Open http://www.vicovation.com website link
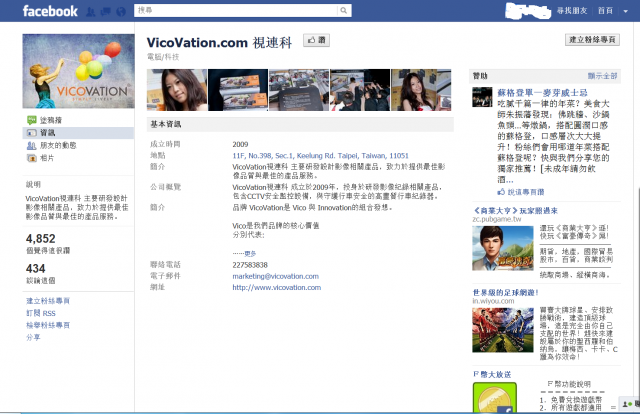Viewport: 640px width, 414px height. tap(277, 287)
